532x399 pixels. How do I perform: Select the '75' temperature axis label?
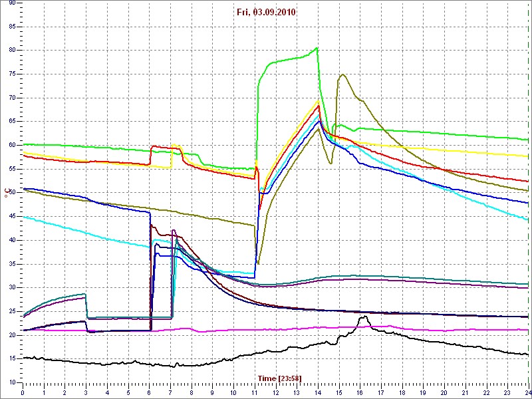pyautogui.click(x=11, y=74)
